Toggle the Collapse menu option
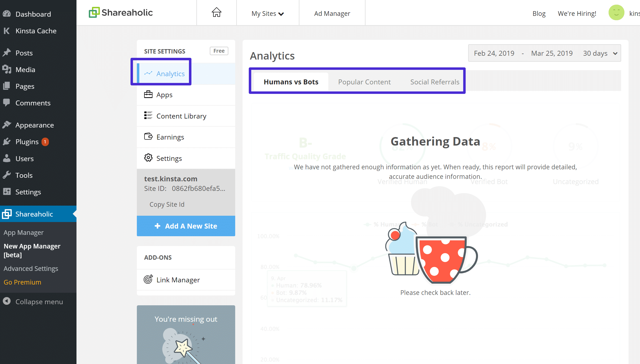This screenshot has width=640, height=364. pos(39,301)
